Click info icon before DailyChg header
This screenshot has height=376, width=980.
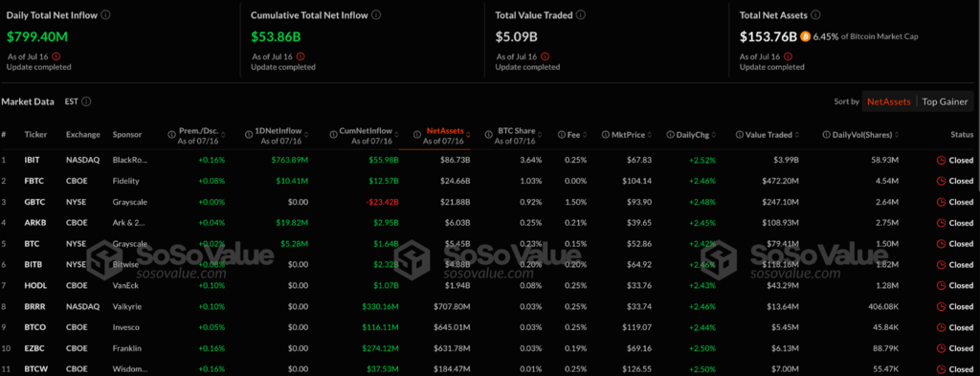coord(671,134)
